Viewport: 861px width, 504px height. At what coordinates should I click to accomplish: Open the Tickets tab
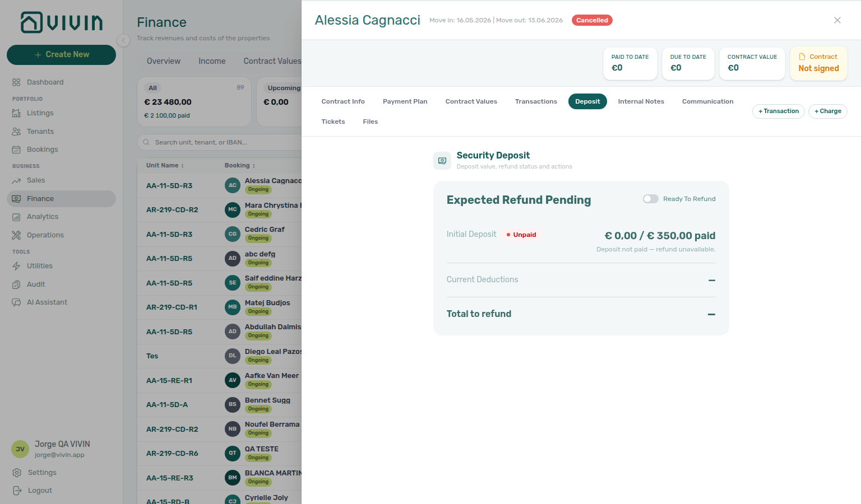click(333, 122)
